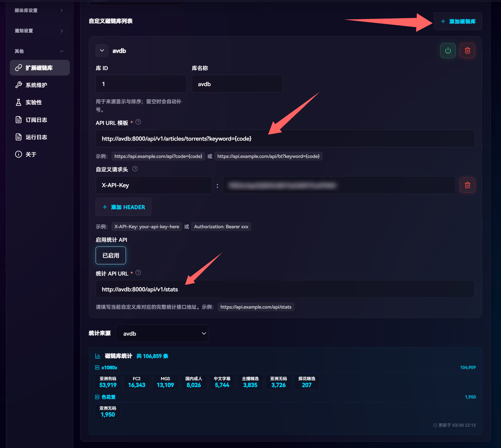The height and width of the screenshot is (448, 501).
Task: Delete the avdb library via trash icon
Action: tap(467, 51)
